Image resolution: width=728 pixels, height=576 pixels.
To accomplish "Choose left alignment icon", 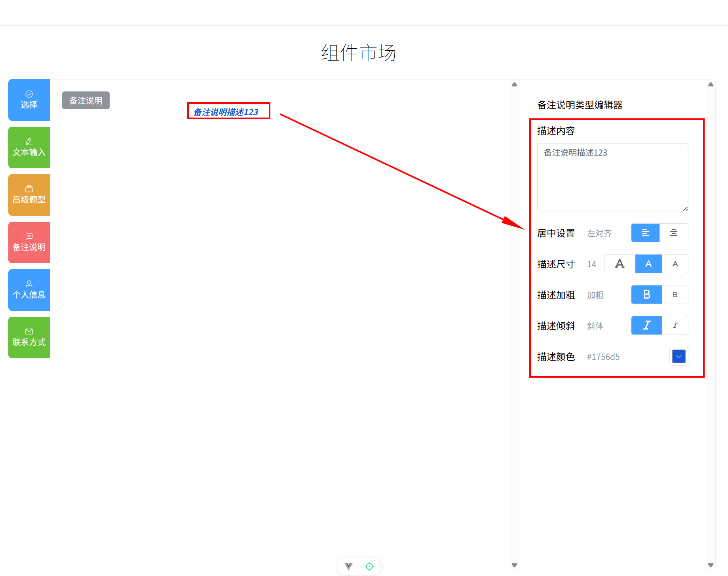I will [645, 233].
